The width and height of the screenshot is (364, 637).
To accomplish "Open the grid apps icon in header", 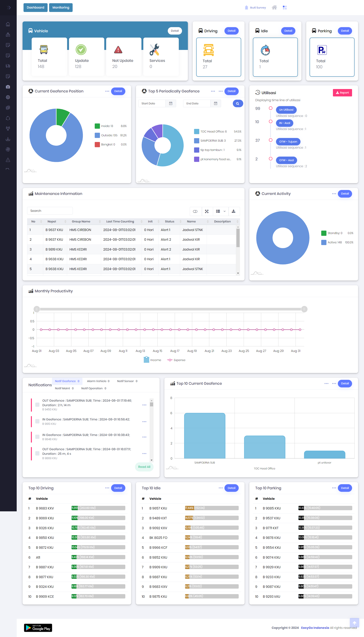I will (x=285, y=8).
